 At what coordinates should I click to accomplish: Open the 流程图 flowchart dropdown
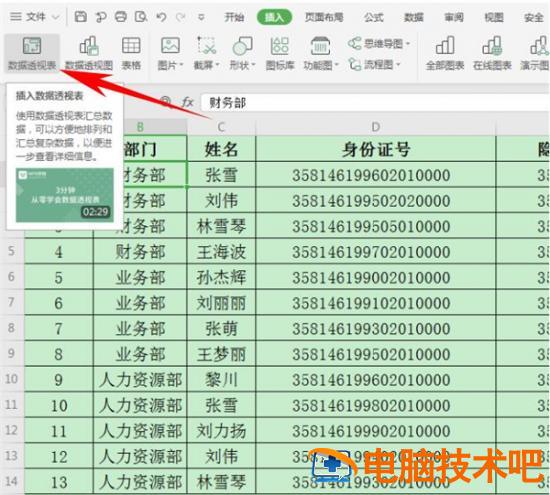point(374,65)
